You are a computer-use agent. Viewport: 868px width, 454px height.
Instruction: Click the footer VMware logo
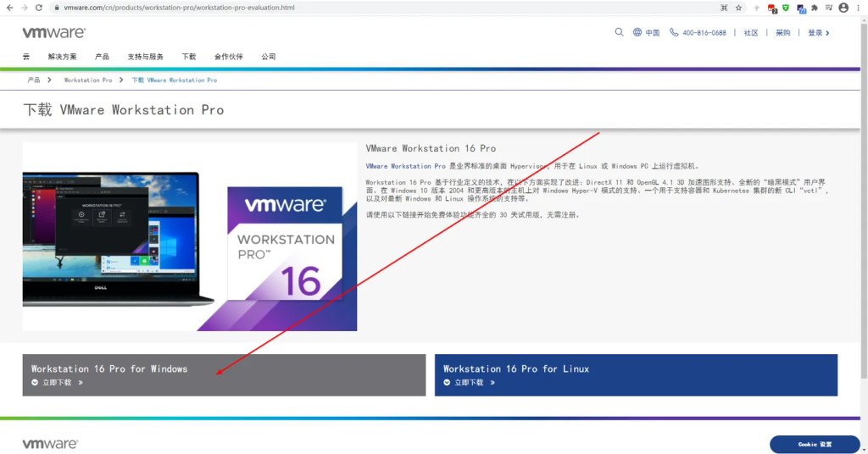[x=50, y=444]
